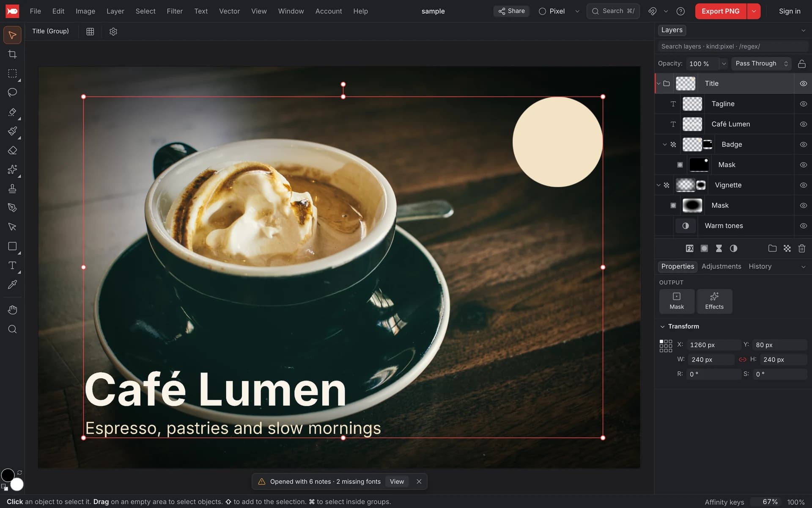Image resolution: width=812 pixels, height=508 pixels.
Task: Collapse the Vignette layer children
Action: [658, 185]
